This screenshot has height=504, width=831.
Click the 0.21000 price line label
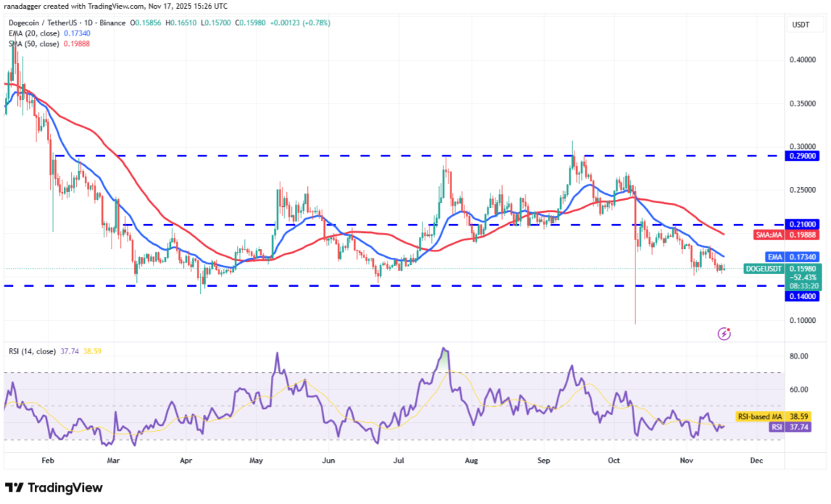[802, 225]
